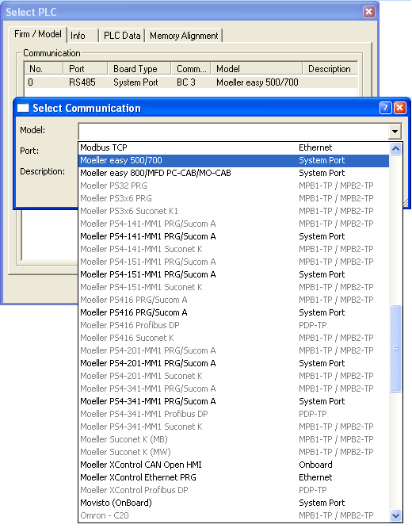Image resolution: width=412 pixels, height=532 pixels.
Task: Select Moeller PS4-201-MM1 Suconet K
Action: [x=234, y=376]
